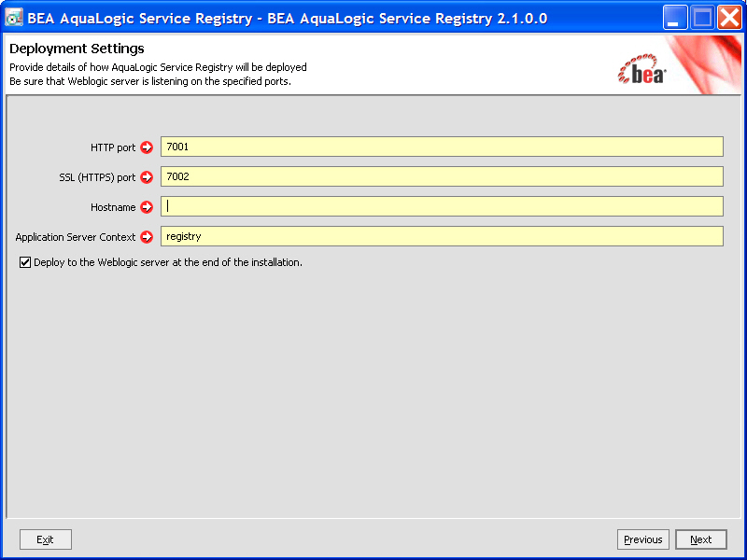Click the red arrow icon beside Application Server Context
Screen dimensions: 747x560
pyautogui.click(x=147, y=237)
